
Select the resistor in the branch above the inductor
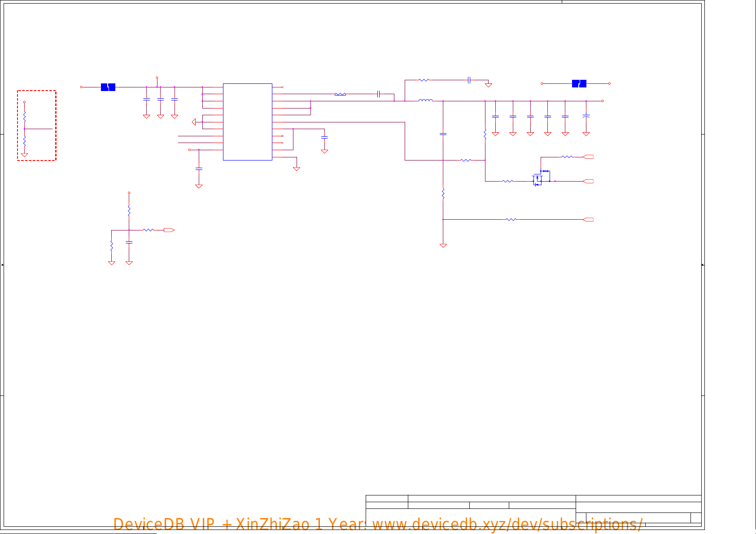click(x=424, y=80)
